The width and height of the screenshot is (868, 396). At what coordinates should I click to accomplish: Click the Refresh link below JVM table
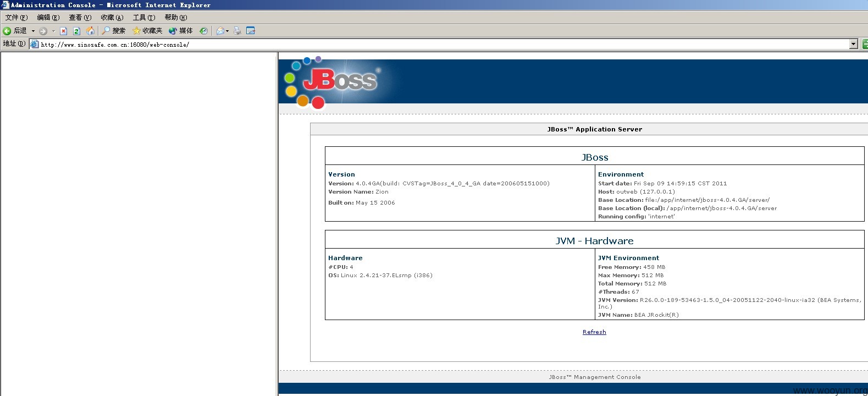pos(594,332)
